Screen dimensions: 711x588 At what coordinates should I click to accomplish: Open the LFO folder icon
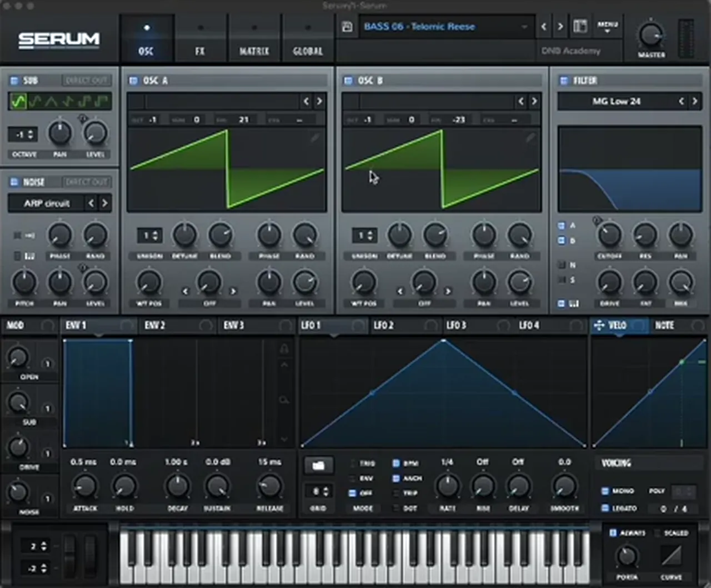[318, 465]
